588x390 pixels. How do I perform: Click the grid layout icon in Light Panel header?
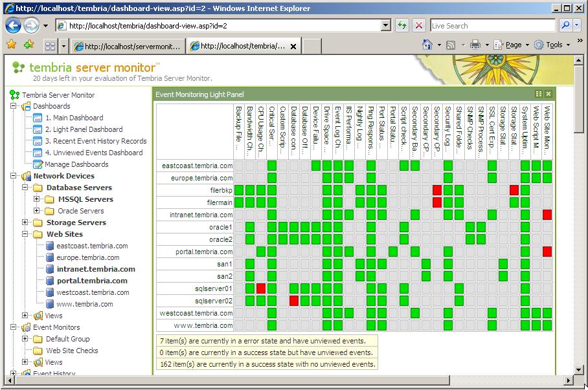[x=539, y=94]
